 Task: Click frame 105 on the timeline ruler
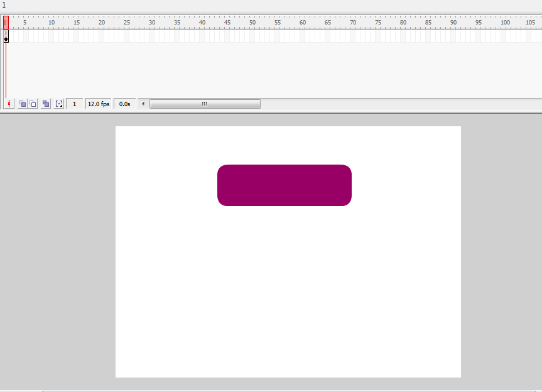[531, 23]
